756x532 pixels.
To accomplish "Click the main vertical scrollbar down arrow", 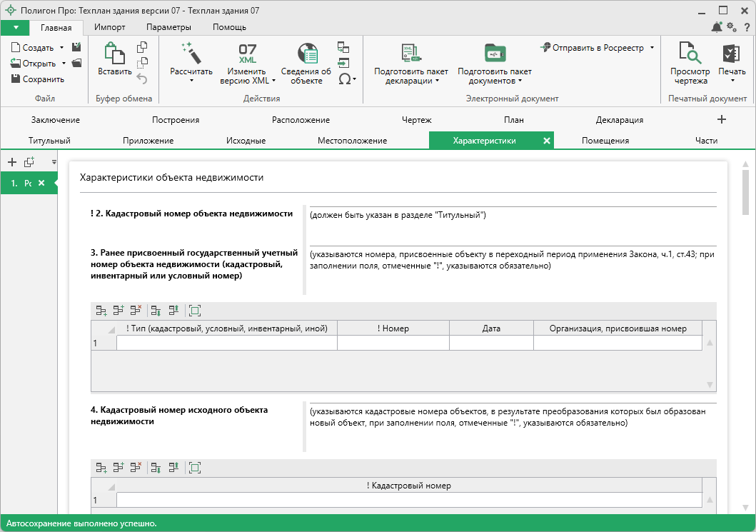I will click(x=746, y=507).
